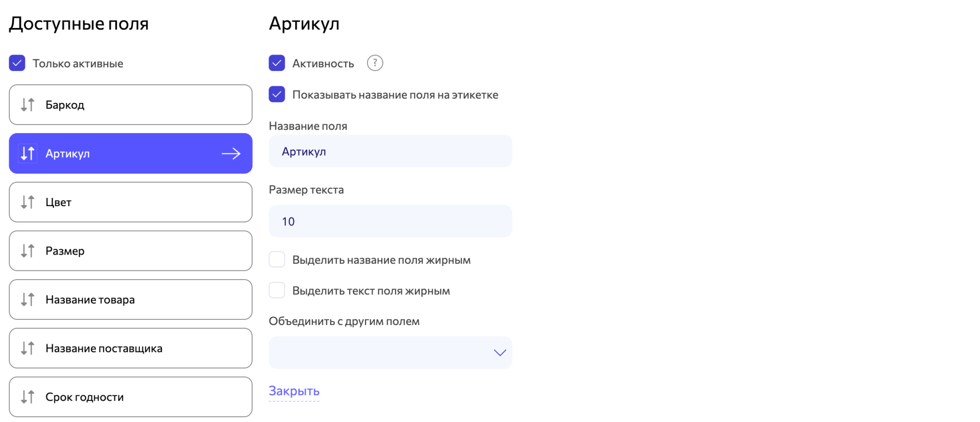980x422 pixels.
Task: Click the sort arrows icon on Название товара
Action: coord(28,300)
